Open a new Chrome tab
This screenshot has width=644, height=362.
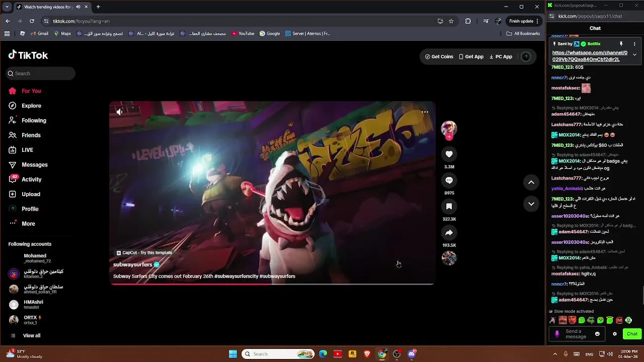click(98, 7)
